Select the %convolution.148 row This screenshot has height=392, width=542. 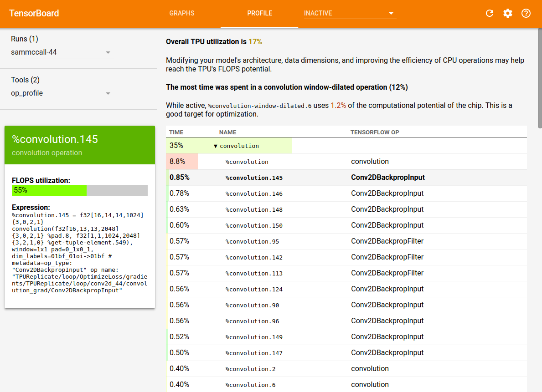346,209
